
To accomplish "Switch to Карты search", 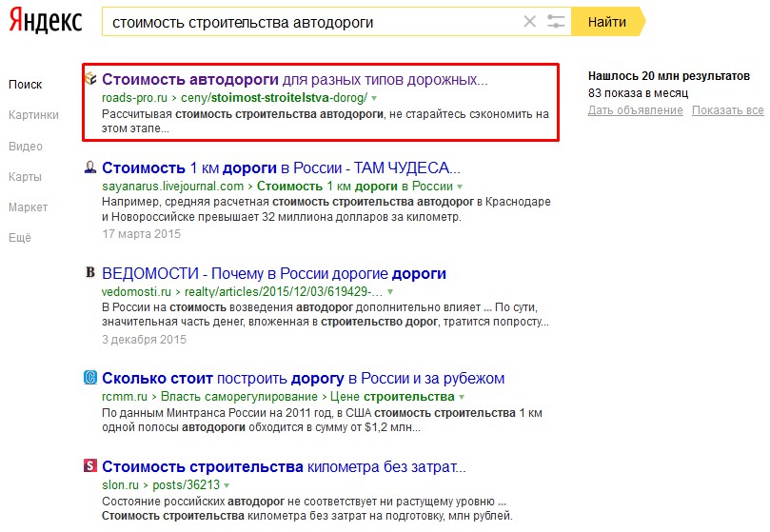I will coord(25,177).
